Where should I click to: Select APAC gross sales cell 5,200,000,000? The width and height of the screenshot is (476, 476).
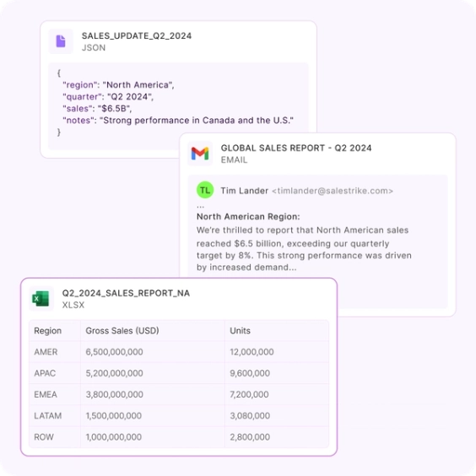(114, 373)
